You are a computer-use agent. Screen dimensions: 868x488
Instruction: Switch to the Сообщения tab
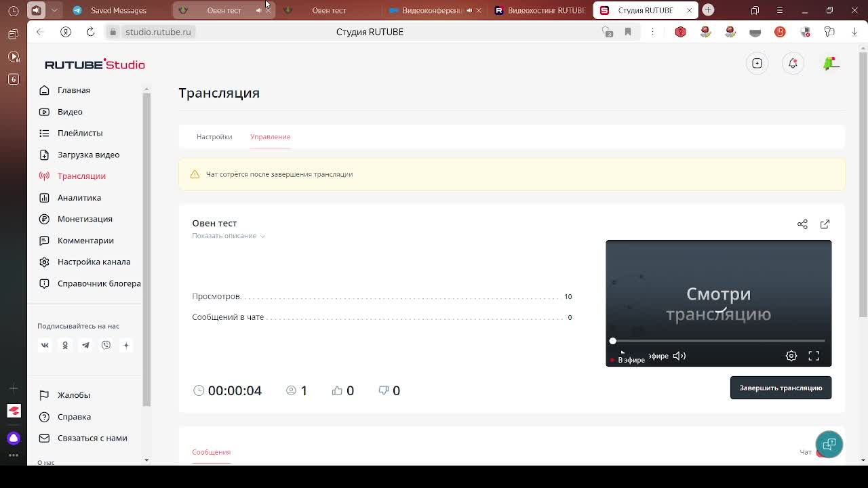211,452
